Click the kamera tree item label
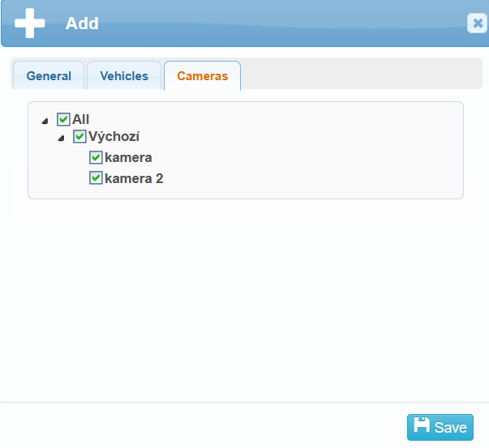This screenshot has width=489, height=448. point(129,157)
